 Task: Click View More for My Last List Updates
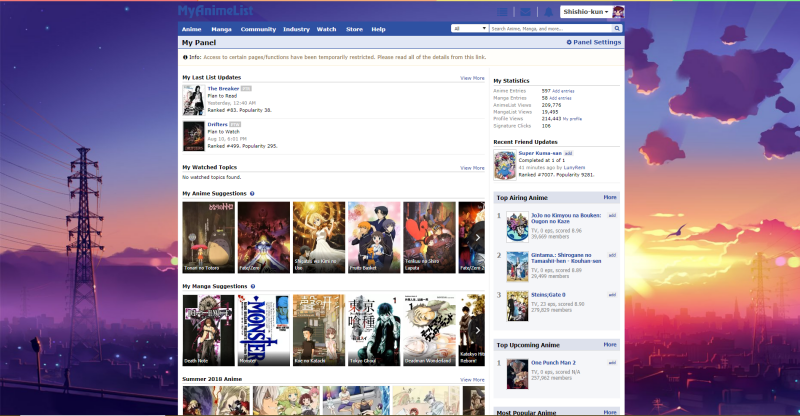(x=472, y=77)
